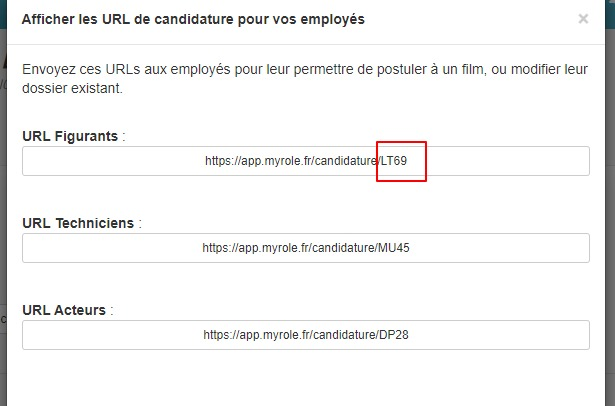The image size is (615, 406).
Task: Click the LT69 code in Figurants URL
Action: [394, 161]
